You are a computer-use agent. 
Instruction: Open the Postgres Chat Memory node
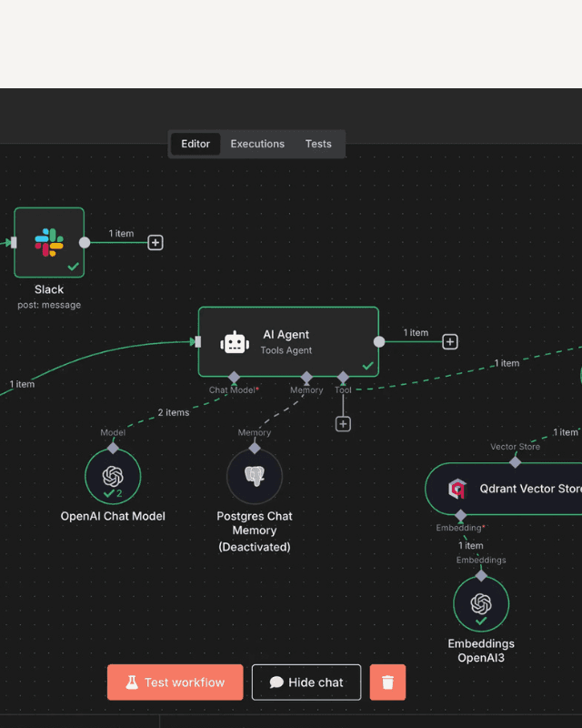(255, 477)
